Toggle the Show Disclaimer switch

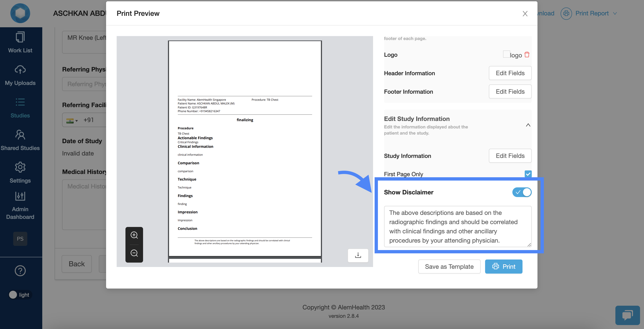(522, 192)
